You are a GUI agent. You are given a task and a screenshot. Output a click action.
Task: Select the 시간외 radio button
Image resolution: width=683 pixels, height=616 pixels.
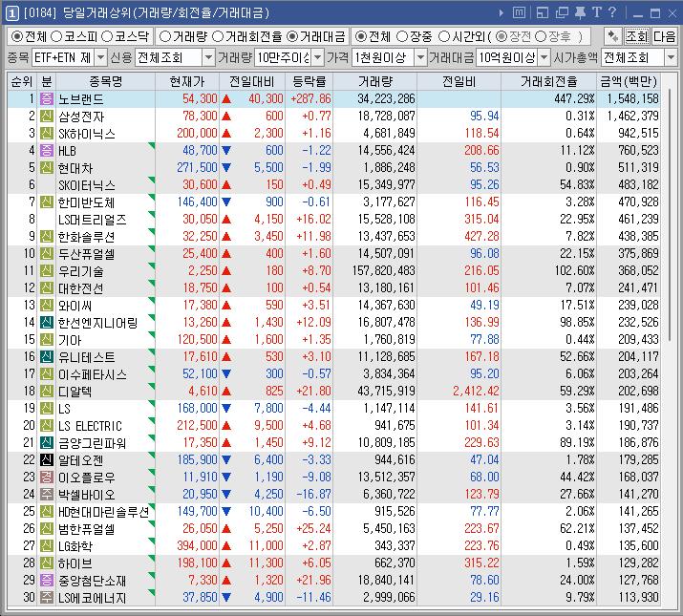click(443, 36)
